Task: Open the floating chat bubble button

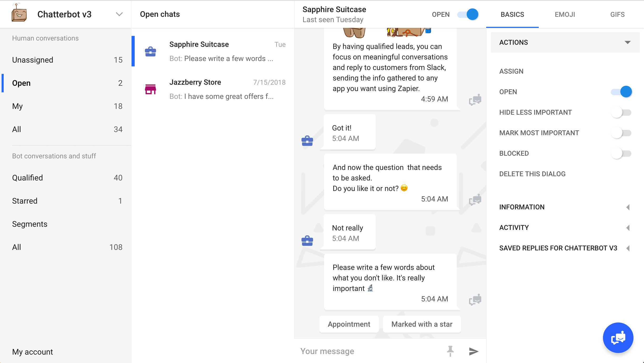Action: pos(618,338)
